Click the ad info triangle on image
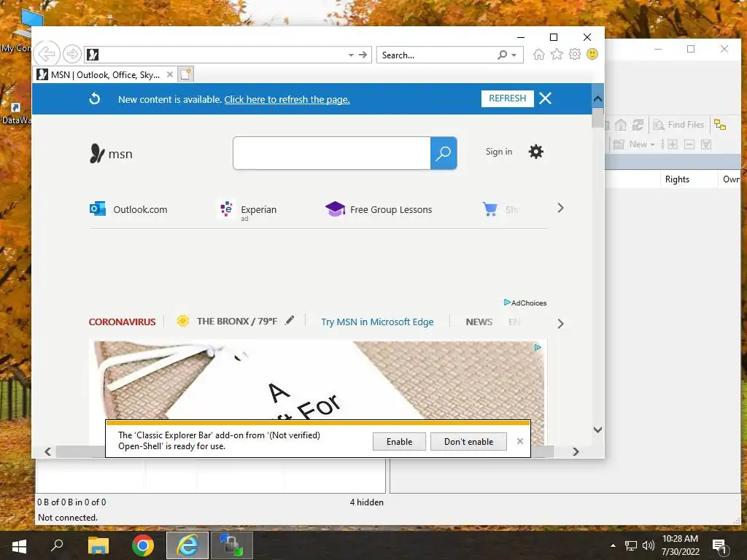747x560 pixels. tap(538, 348)
